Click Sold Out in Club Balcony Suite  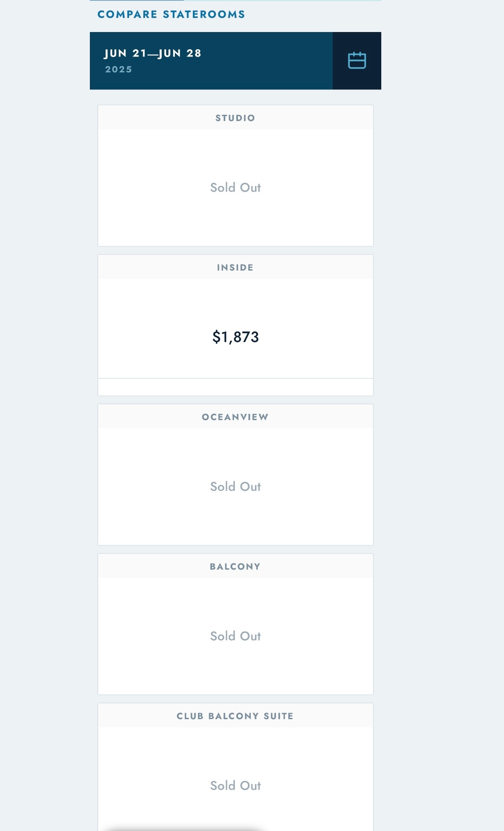[235, 786]
